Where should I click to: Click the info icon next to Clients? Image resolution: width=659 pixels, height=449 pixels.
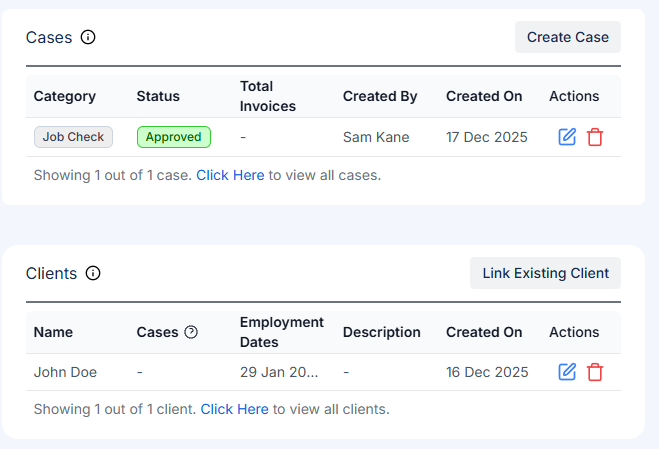tap(93, 273)
